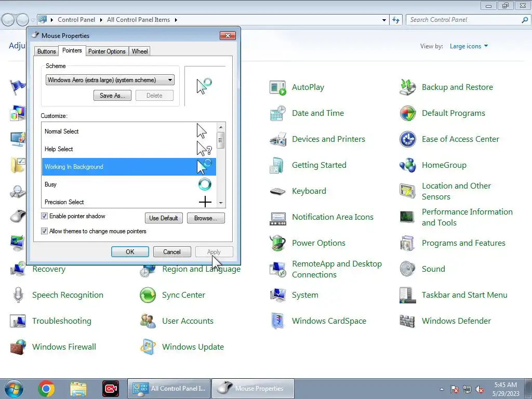The height and width of the screenshot is (399, 532).
Task: Open the Troubleshooting icon
Action: click(18, 321)
